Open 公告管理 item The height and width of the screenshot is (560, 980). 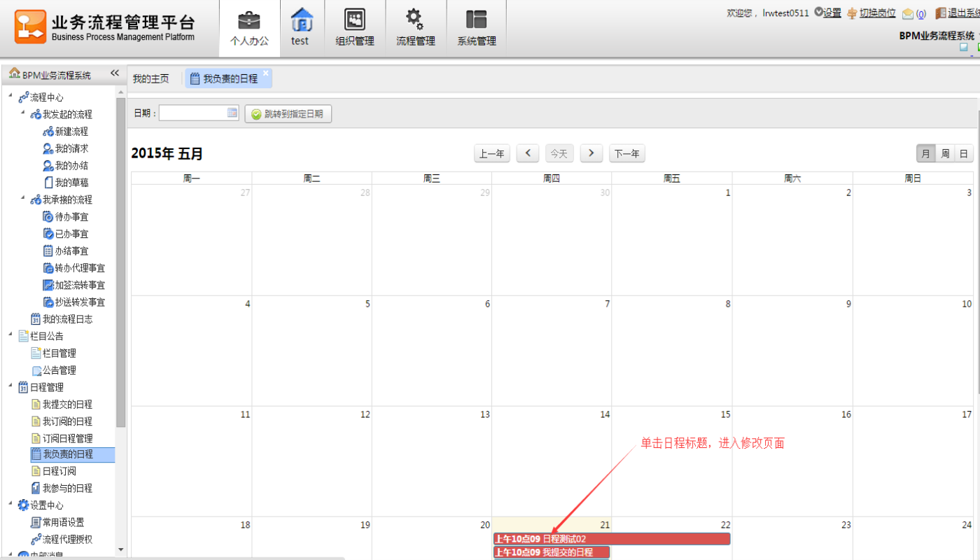click(59, 370)
